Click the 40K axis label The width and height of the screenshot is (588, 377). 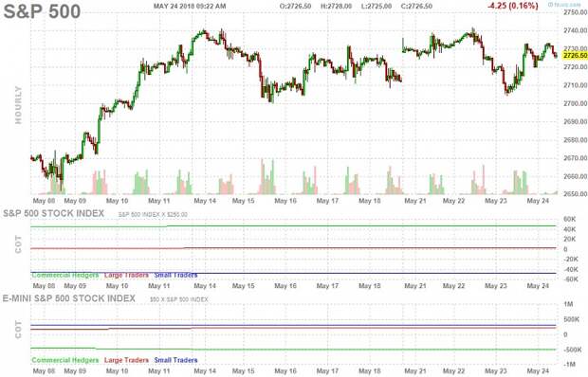coord(569,229)
